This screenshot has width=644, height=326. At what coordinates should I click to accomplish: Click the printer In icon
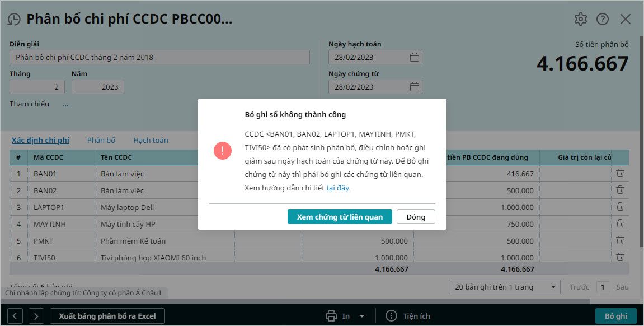tap(332, 316)
